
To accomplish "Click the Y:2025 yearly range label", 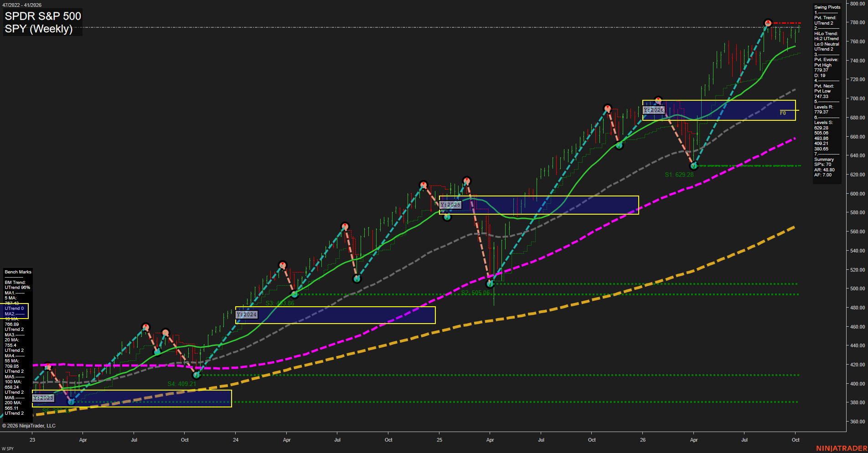I will tap(450, 205).
